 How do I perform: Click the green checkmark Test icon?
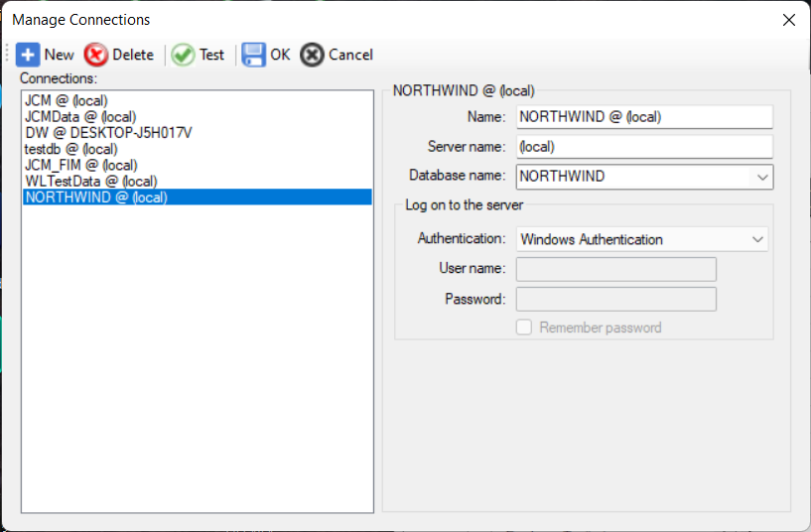(183, 55)
